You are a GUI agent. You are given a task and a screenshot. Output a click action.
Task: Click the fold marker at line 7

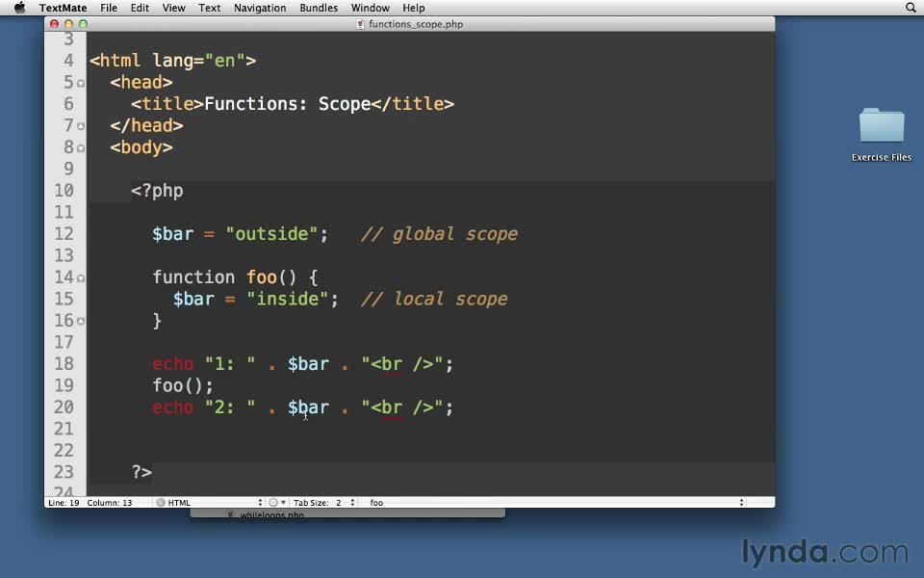[81, 126]
